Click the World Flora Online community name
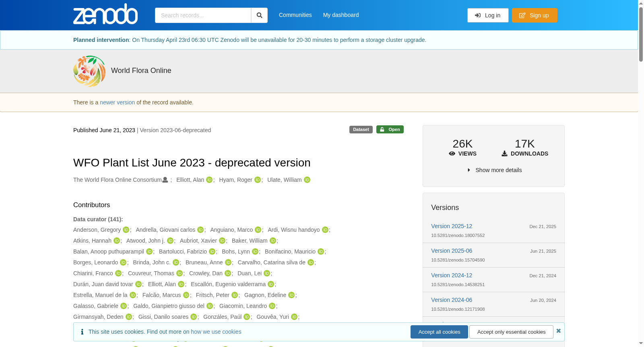644x347 pixels. click(x=141, y=71)
